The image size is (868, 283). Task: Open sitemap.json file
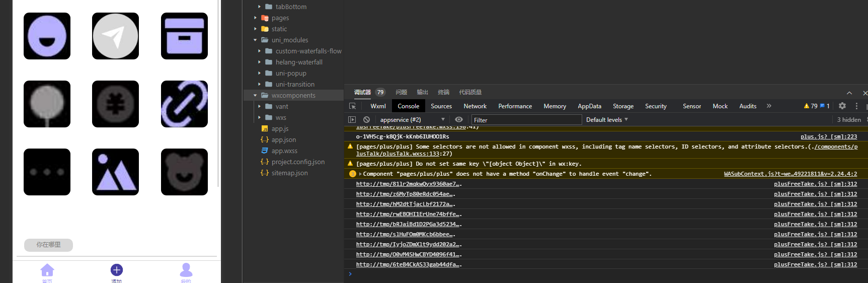(289, 173)
